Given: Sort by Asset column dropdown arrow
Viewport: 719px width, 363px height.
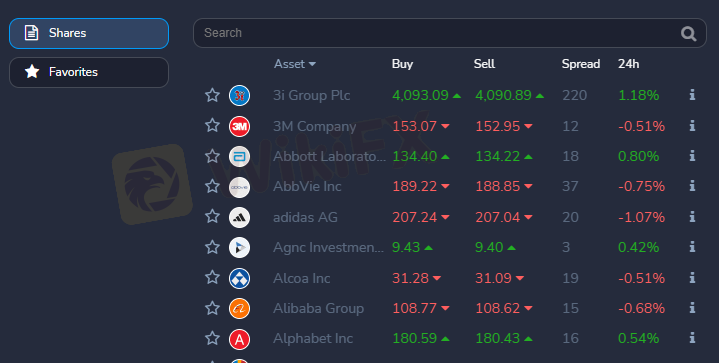Looking at the screenshot, I should click(x=312, y=64).
